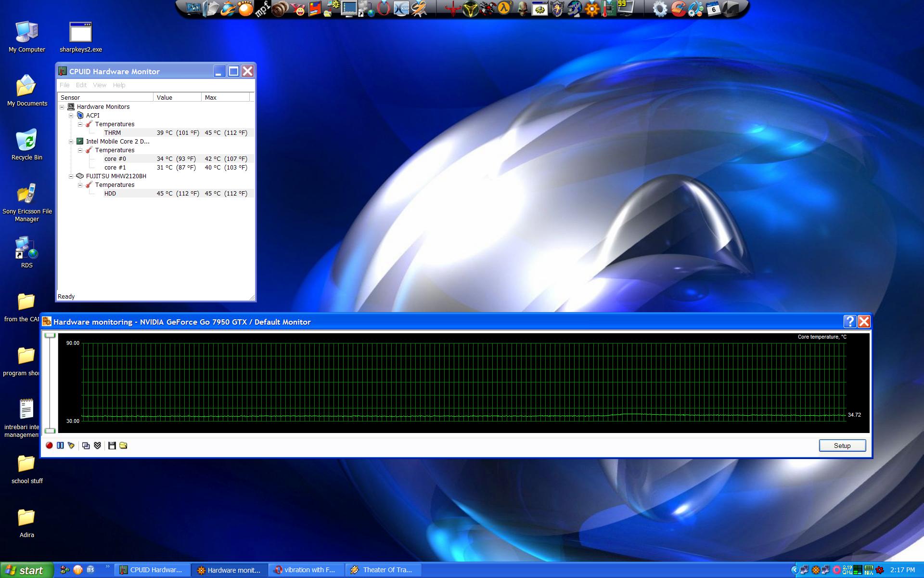Screen dimensions: 924x578
Task: Click the Setup button
Action: [842, 446]
